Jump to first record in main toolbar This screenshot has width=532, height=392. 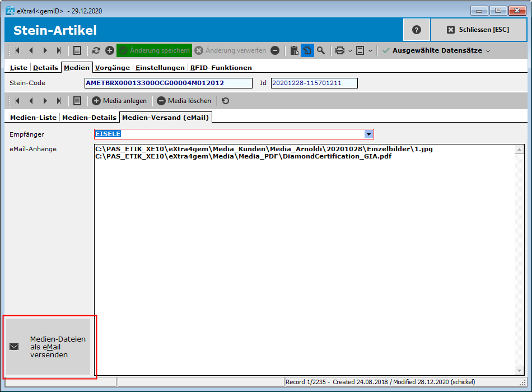[17, 50]
